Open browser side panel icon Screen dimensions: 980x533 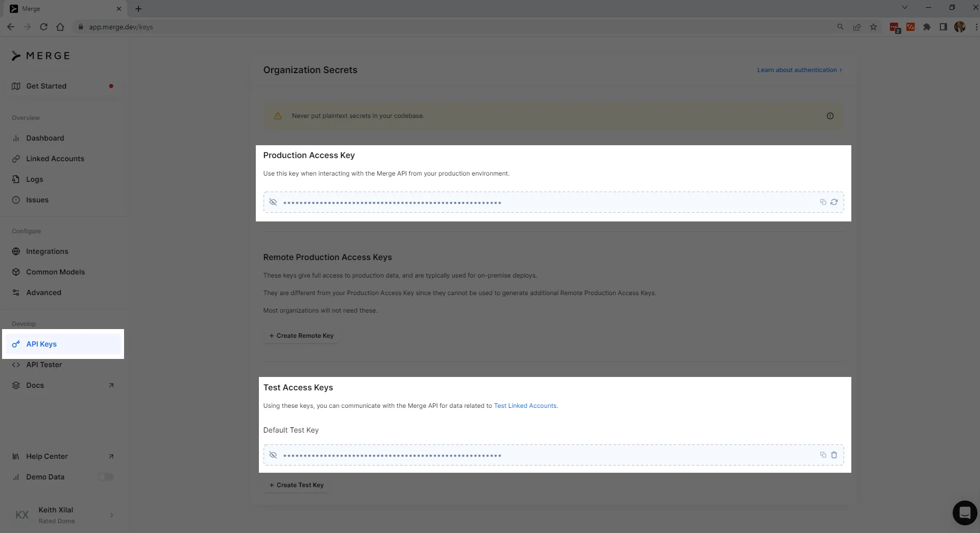(943, 27)
